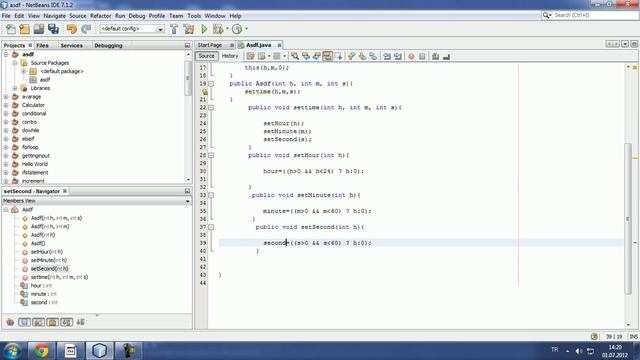
Task: Open the Profile Main Project dropdown arrow
Action: click(246, 29)
